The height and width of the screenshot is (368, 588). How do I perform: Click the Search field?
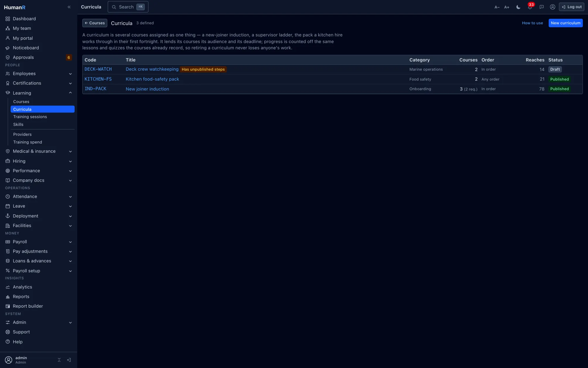click(x=128, y=7)
